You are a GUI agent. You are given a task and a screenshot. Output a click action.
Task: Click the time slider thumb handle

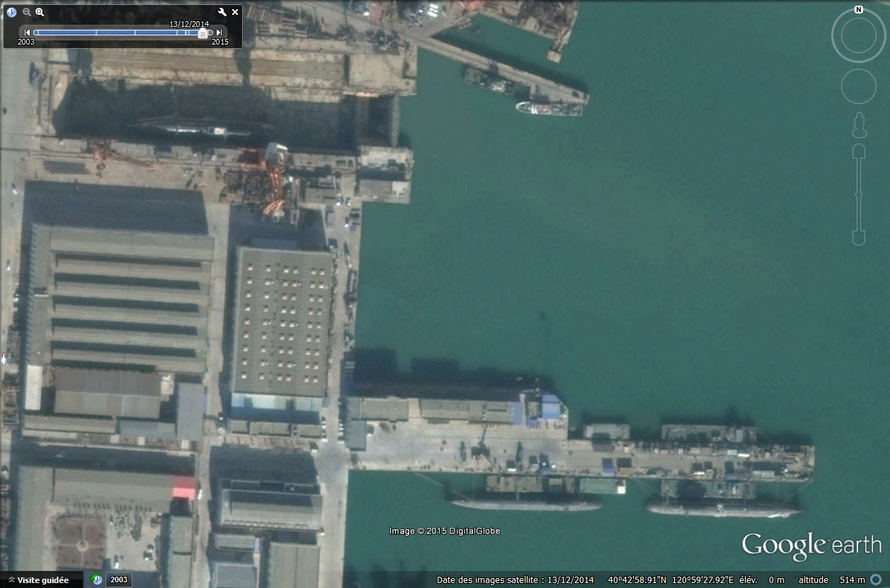(203, 33)
